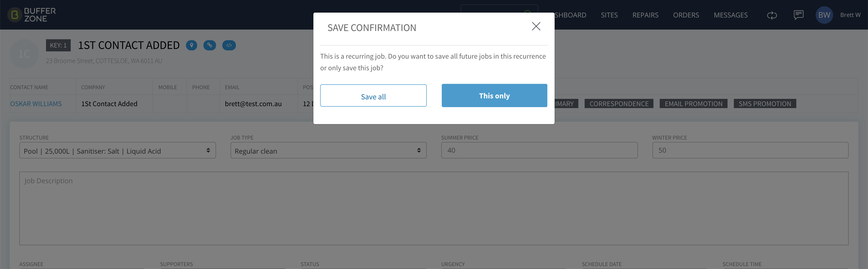Click the BW user avatar
Screen dimensions: 868x269
coord(824,15)
